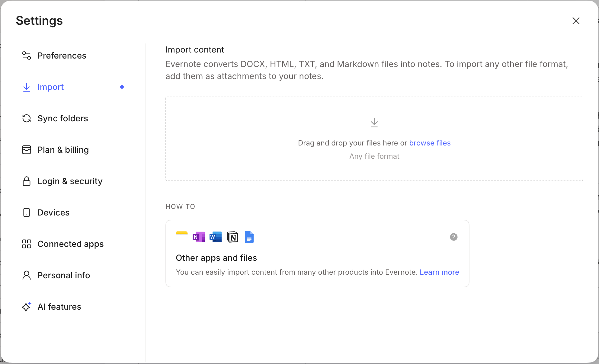
Task: Click the browse files link
Action: coord(430,143)
